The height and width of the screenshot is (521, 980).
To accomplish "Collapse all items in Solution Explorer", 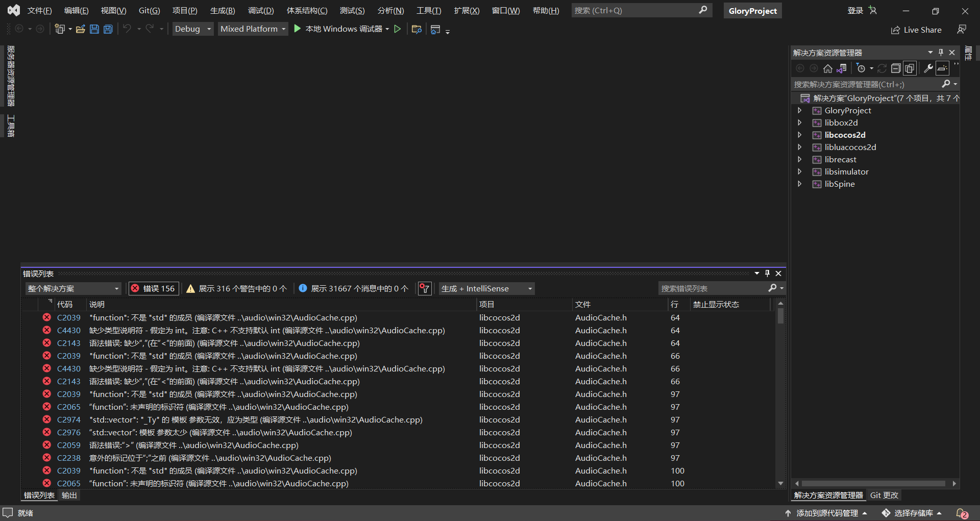I will [x=896, y=68].
